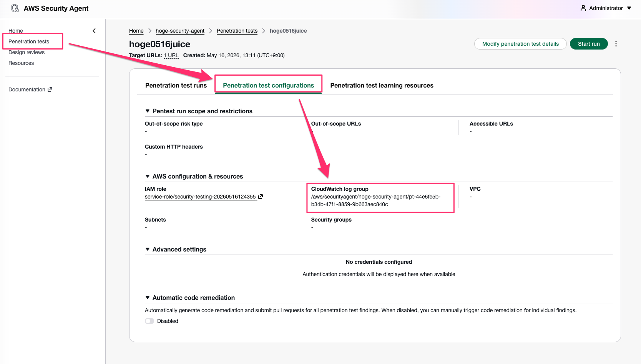Select the Penetration test configurations tab
This screenshot has width=641, height=364.
click(x=269, y=85)
